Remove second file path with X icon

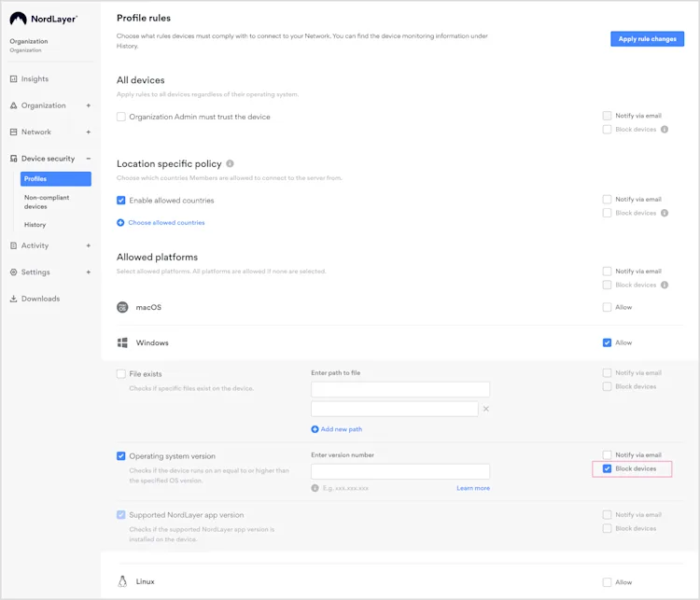coord(486,409)
